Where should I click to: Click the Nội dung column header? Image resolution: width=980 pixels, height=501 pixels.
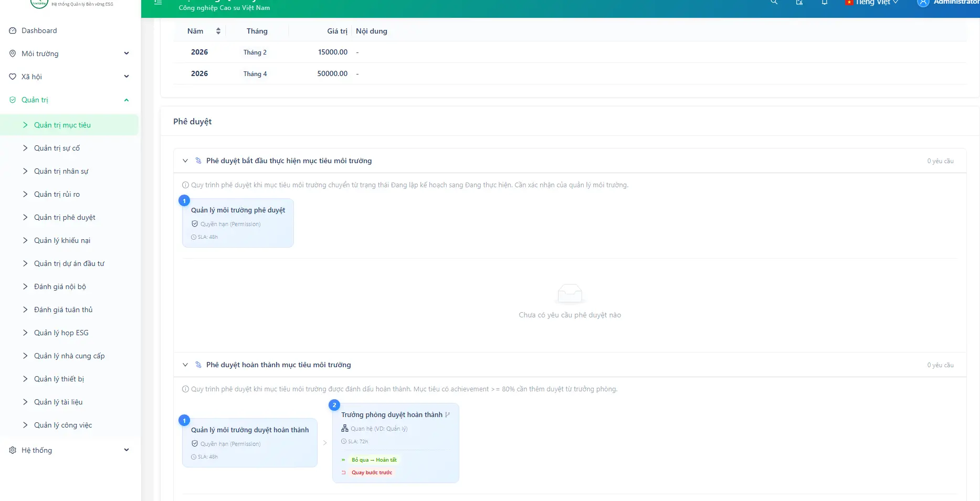372,31
